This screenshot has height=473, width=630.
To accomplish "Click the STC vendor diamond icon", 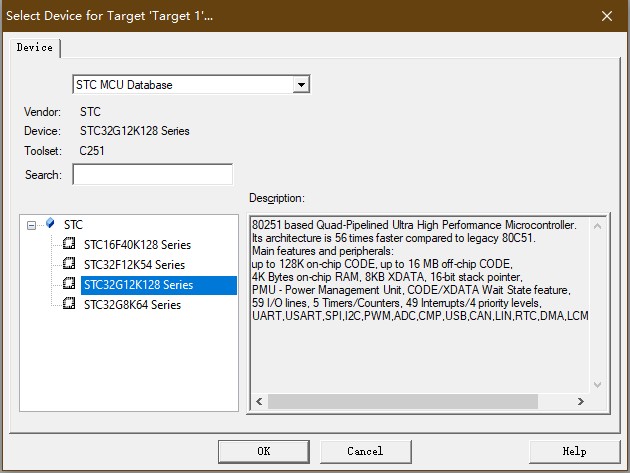I will [x=50, y=223].
